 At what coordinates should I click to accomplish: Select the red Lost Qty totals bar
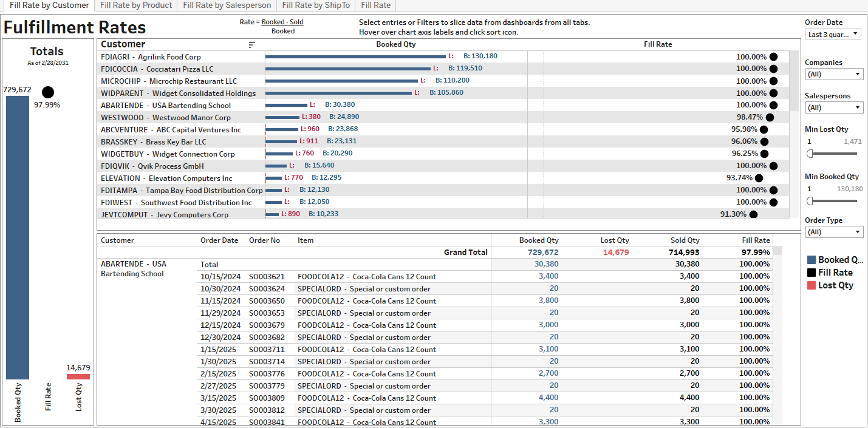click(x=78, y=376)
